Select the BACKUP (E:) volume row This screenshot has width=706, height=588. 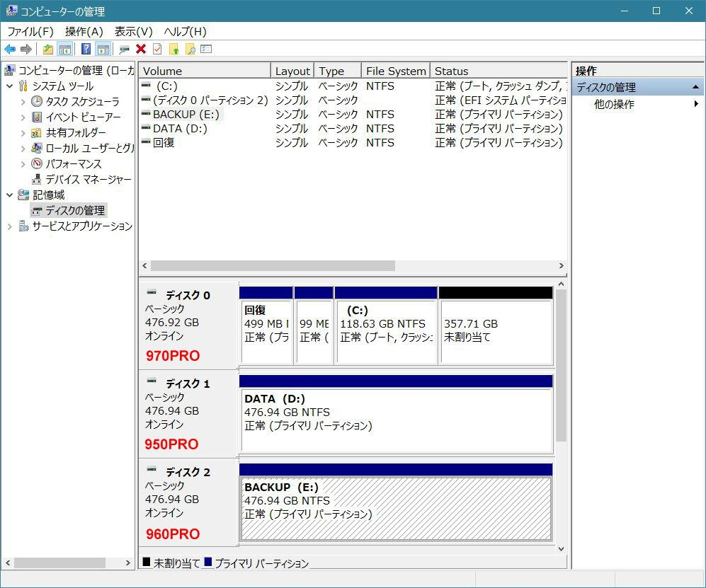coord(353,115)
